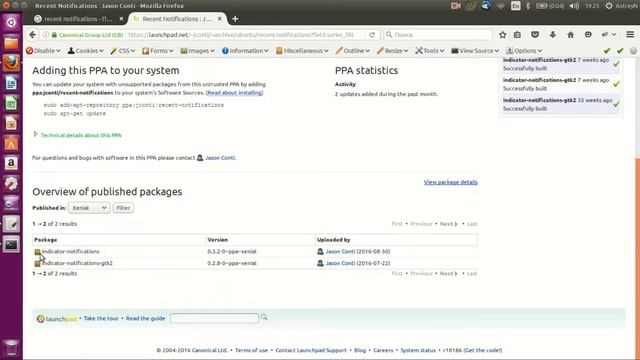640x360 pixels.
Task: Click the volume indicator in top panel
Action: click(x=574, y=6)
